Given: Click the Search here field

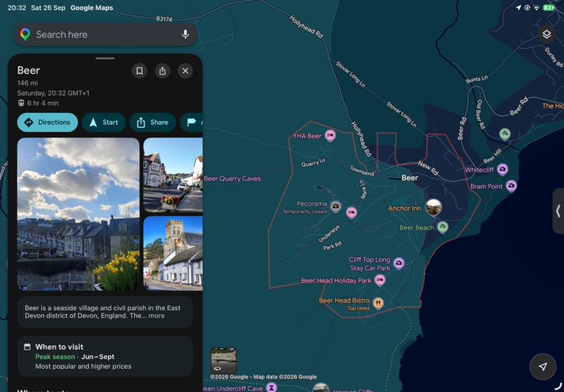Looking at the screenshot, I should (105, 35).
